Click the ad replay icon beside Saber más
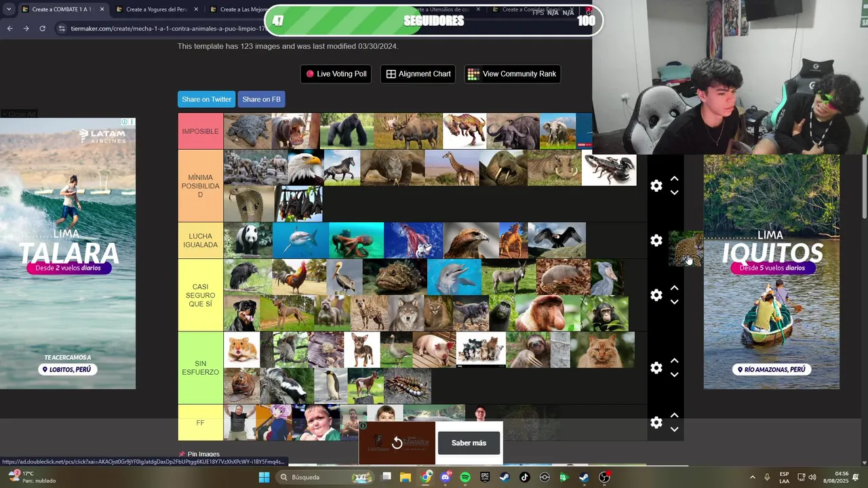 397,443
